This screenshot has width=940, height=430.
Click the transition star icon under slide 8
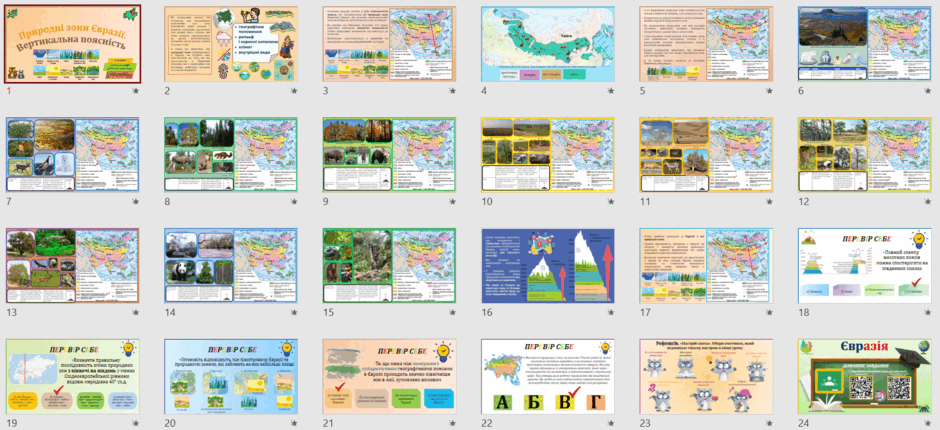pos(294,202)
